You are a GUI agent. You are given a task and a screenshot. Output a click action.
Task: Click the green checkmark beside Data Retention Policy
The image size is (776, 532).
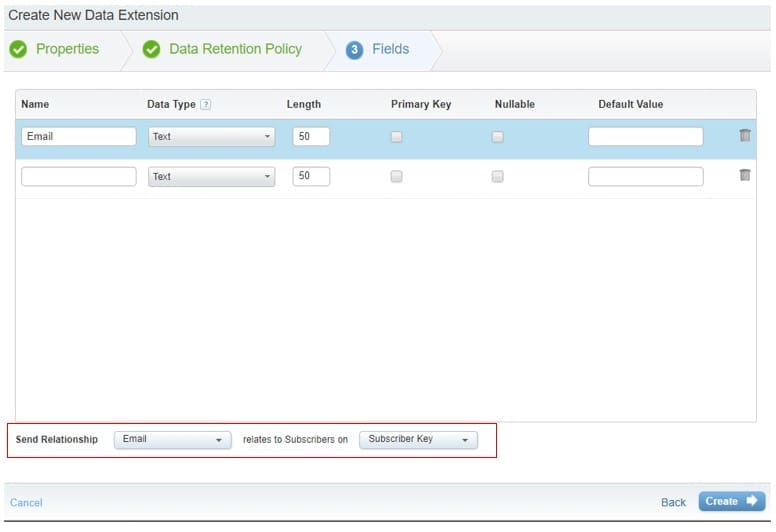(151, 50)
